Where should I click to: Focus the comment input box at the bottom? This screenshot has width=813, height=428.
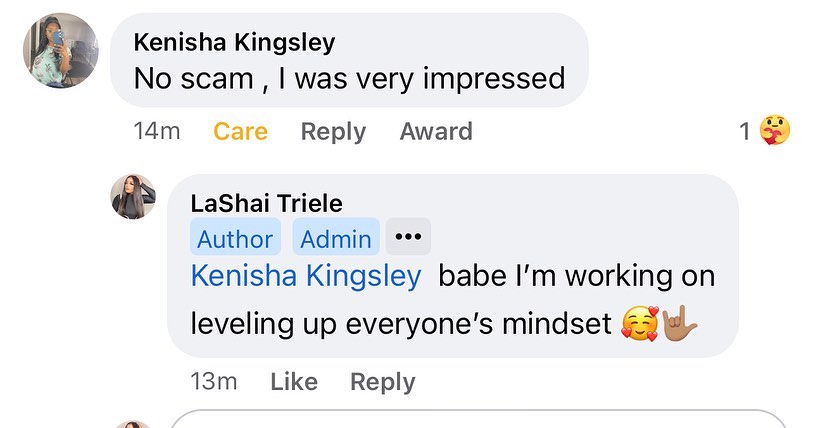[480, 420]
